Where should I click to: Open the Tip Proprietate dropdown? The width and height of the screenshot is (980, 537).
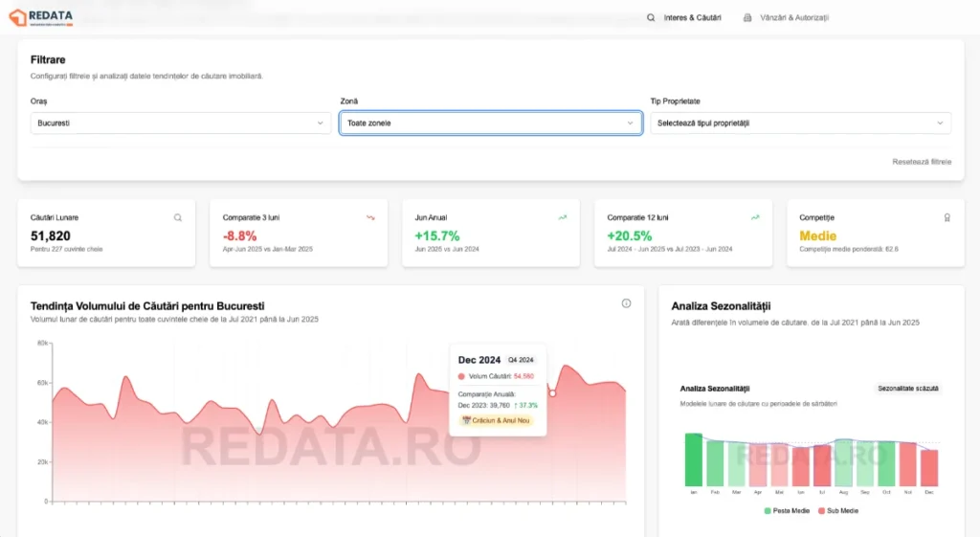pos(800,123)
